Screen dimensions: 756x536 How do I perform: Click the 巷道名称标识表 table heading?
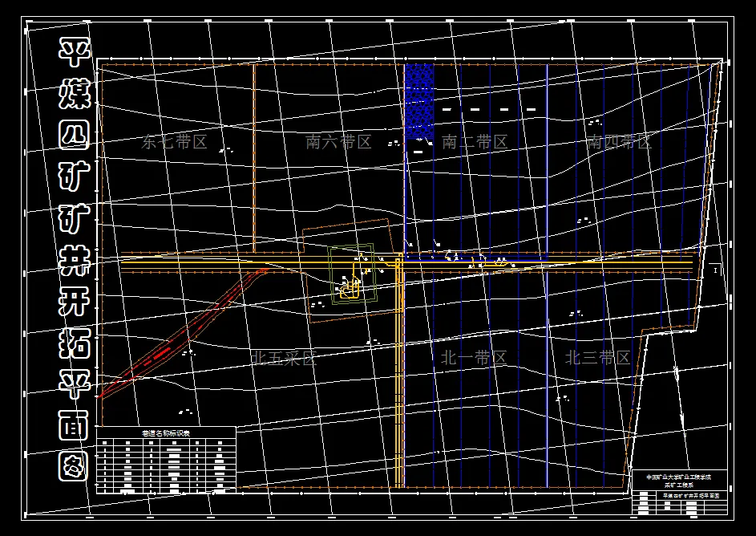(x=166, y=433)
